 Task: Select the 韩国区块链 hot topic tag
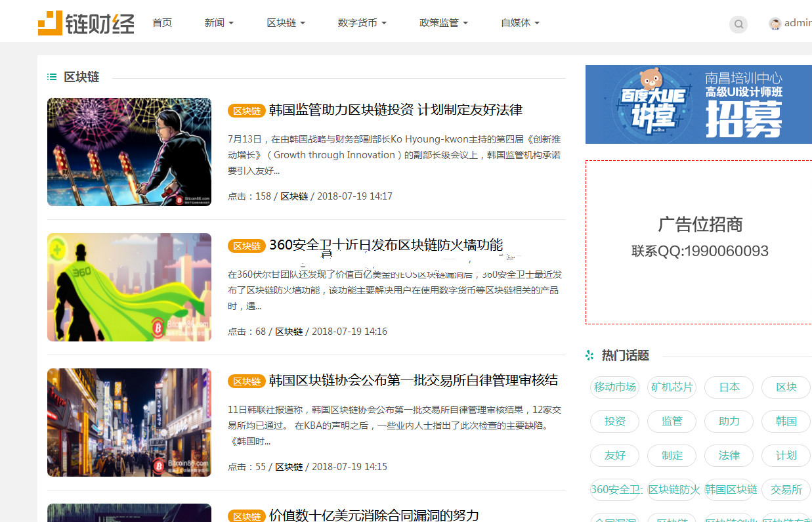tap(729, 490)
